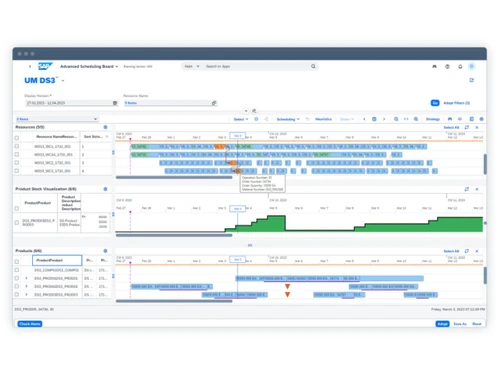Tick the checkbox of the first Resources row
Screen dimensions: 500x375
click(x=17, y=146)
